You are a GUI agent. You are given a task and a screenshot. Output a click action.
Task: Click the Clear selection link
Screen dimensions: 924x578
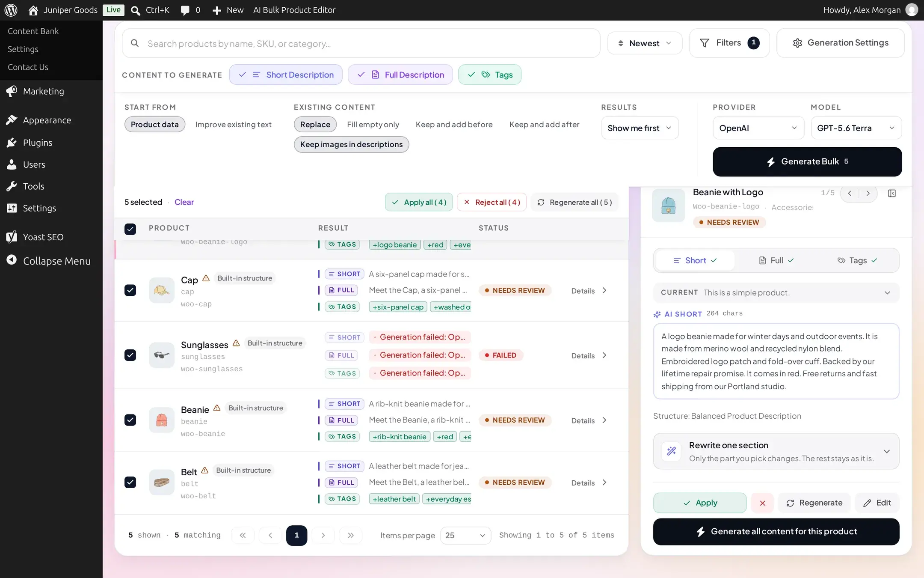coord(184,202)
